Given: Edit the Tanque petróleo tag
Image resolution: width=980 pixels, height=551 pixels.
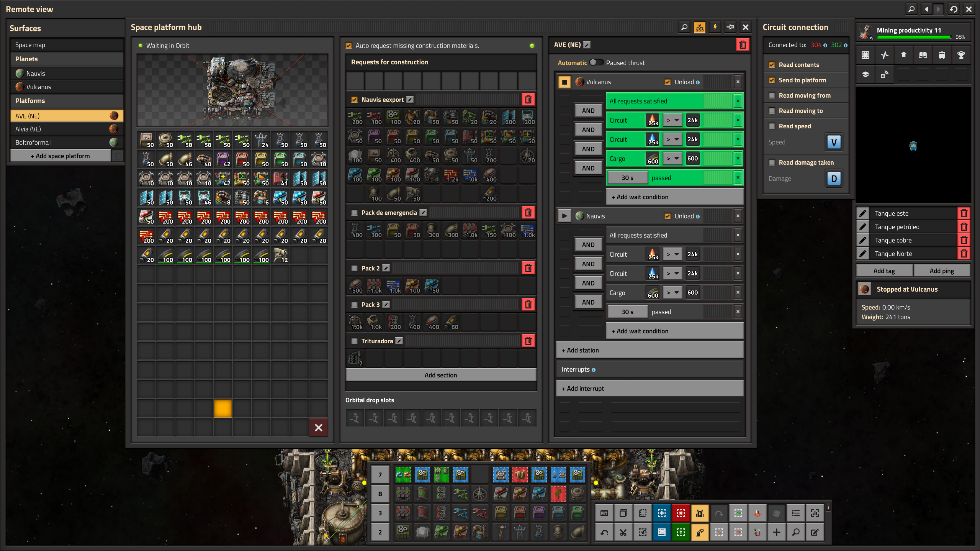Looking at the screenshot, I should click(x=863, y=227).
